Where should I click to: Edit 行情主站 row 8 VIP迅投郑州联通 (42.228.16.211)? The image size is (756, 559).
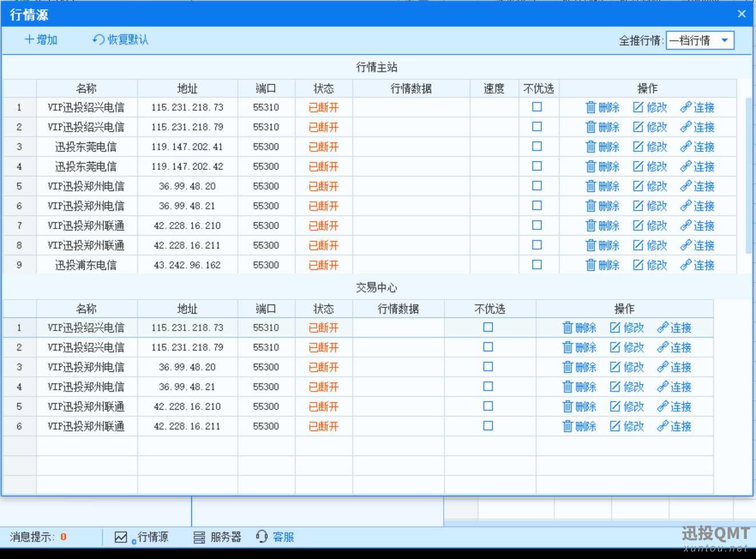650,245
